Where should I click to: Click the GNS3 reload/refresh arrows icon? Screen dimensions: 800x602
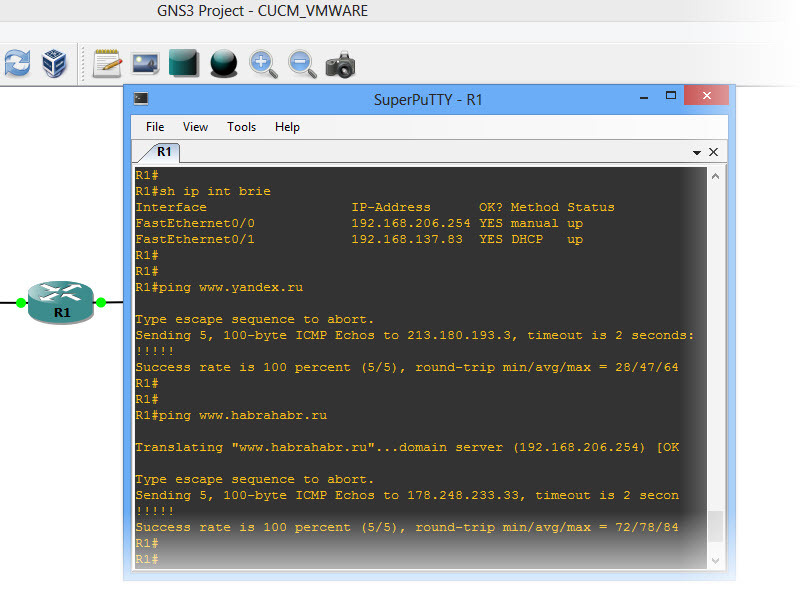tap(17, 64)
